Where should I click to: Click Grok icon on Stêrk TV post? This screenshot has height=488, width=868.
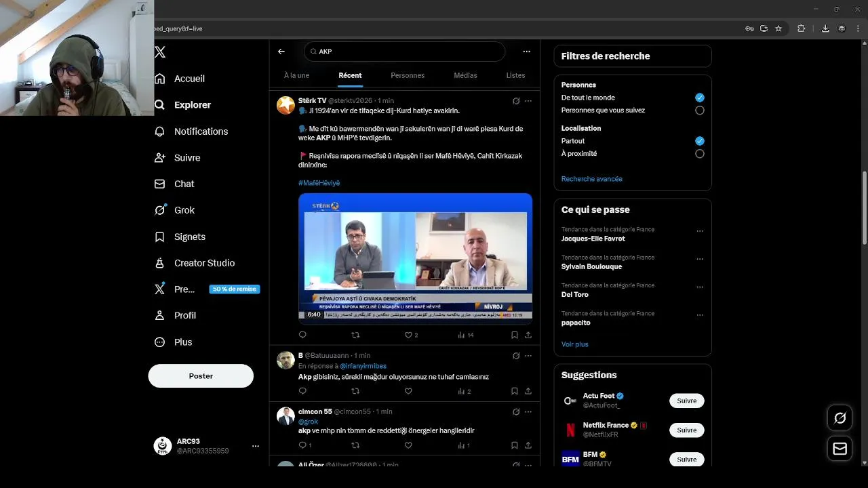[x=516, y=101]
